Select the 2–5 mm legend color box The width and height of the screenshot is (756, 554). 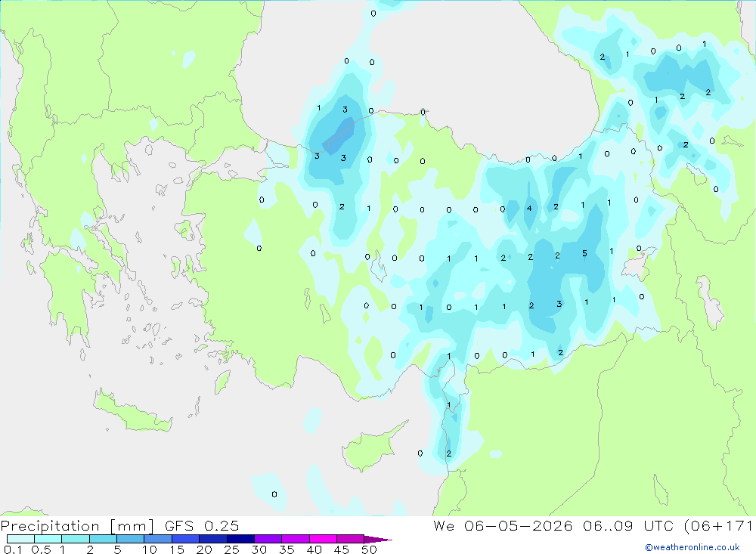pyautogui.click(x=103, y=539)
